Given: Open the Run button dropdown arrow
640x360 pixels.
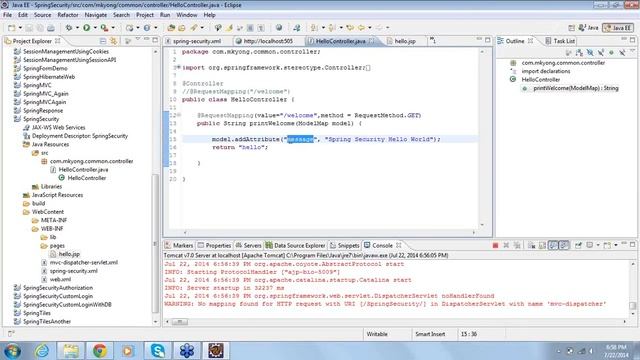Looking at the screenshot, I should pos(95,28).
